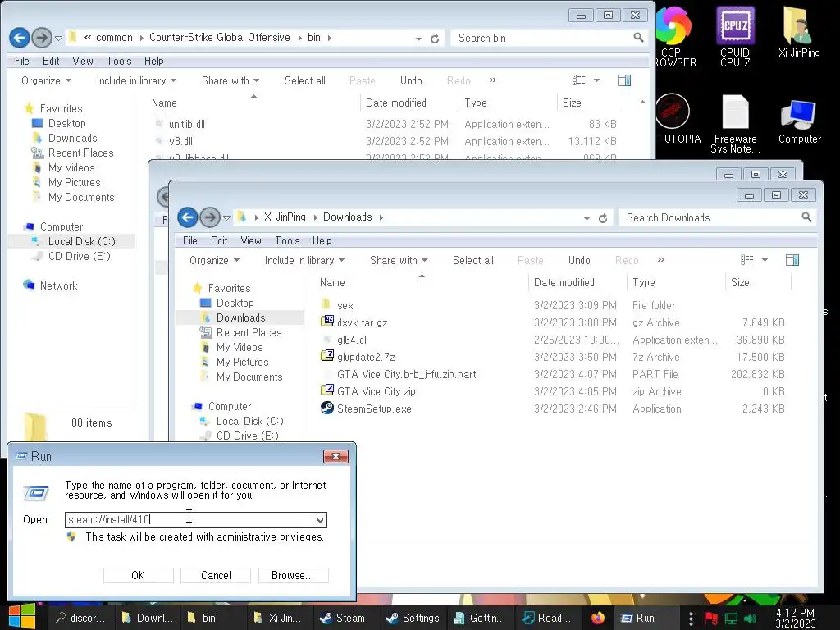Click Browse... in the Run dialog

click(x=293, y=575)
